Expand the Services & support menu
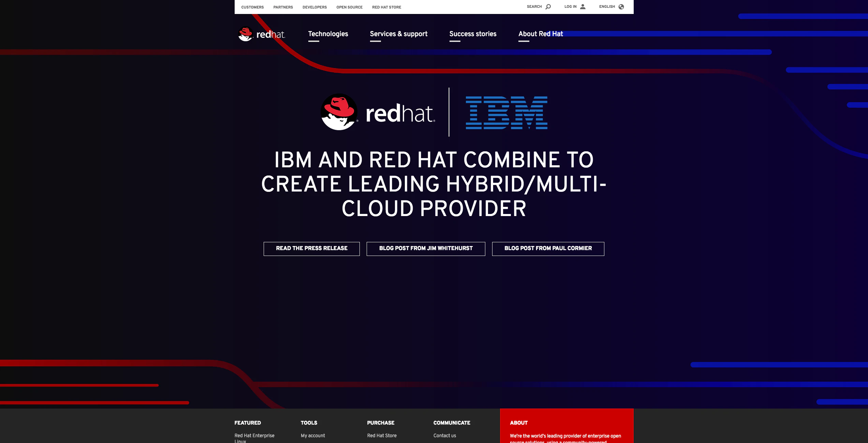 (398, 34)
